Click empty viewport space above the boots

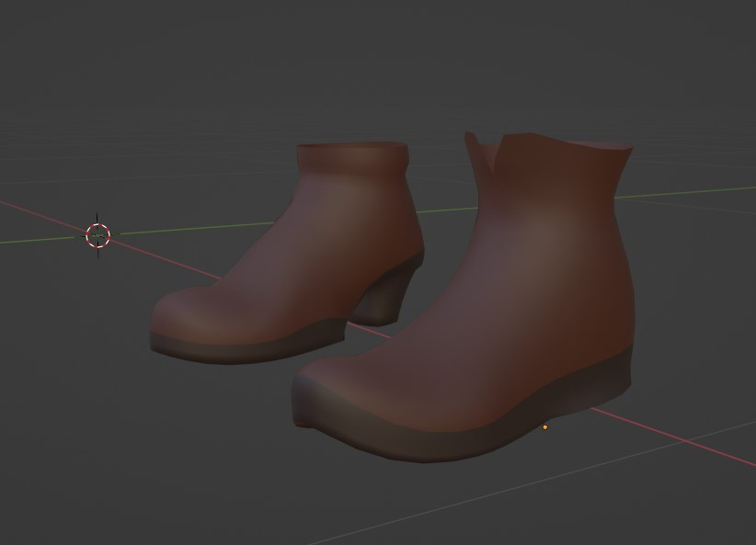coord(414,55)
